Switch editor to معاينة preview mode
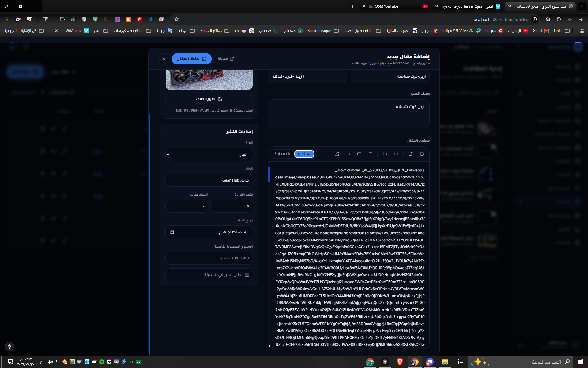 [x=282, y=154]
